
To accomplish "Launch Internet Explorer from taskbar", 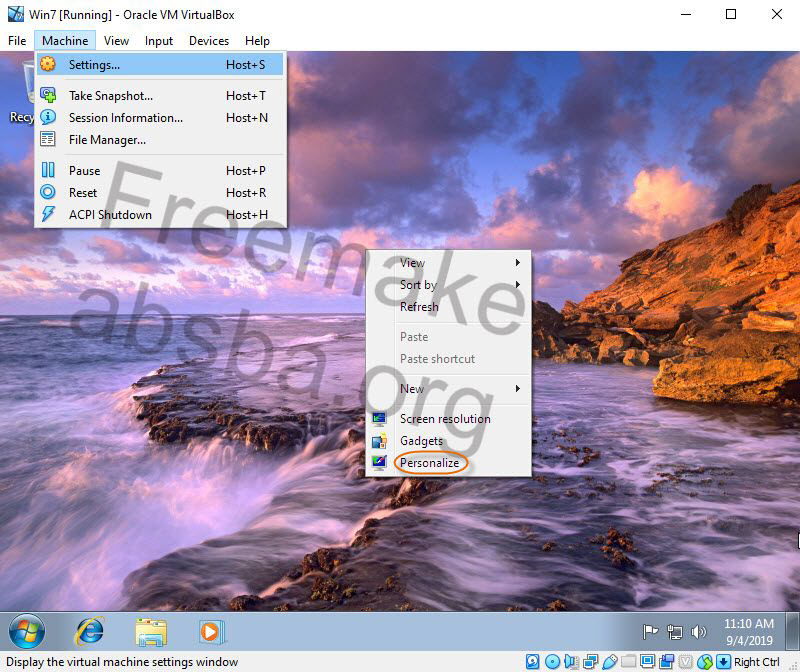I will point(90,632).
